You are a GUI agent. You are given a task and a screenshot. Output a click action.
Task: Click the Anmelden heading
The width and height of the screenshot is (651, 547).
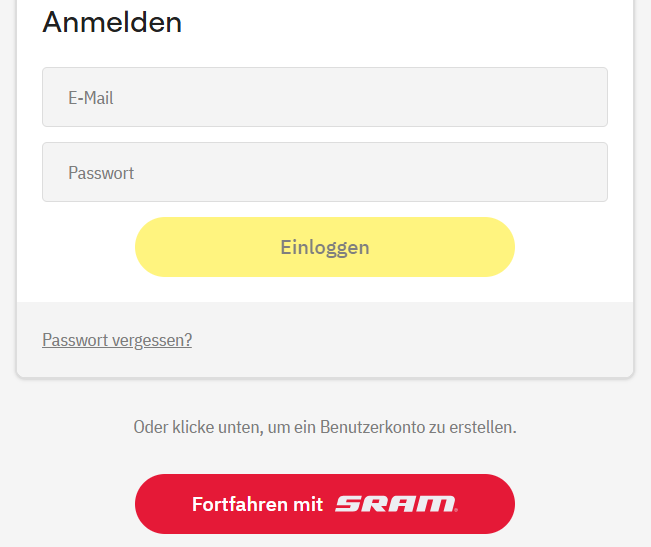[x=112, y=22]
